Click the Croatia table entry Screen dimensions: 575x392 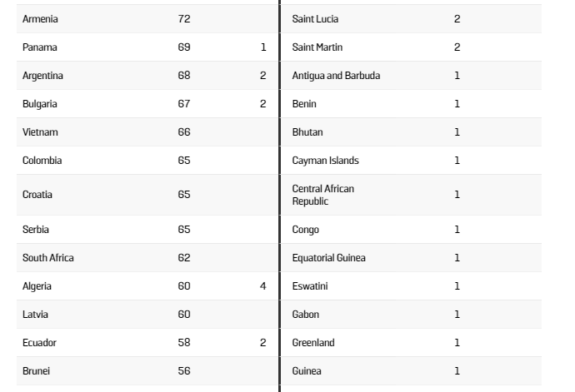[37, 195]
